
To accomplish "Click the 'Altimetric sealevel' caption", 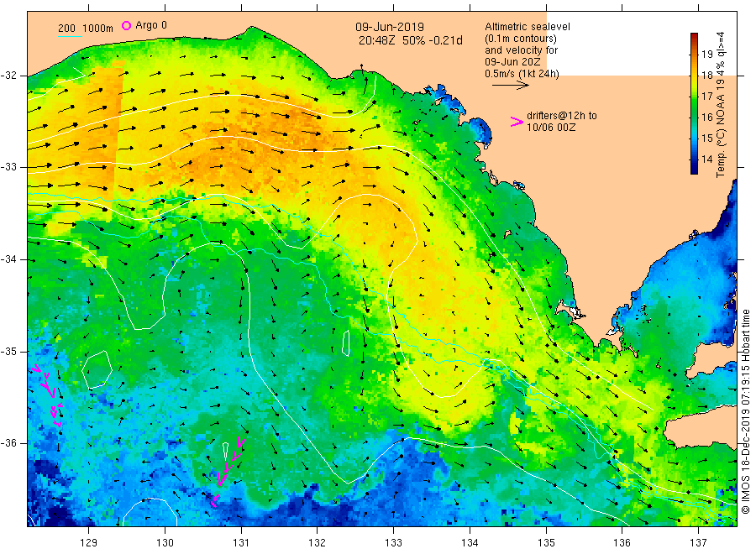I will pyautogui.click(x=527, y=27).
